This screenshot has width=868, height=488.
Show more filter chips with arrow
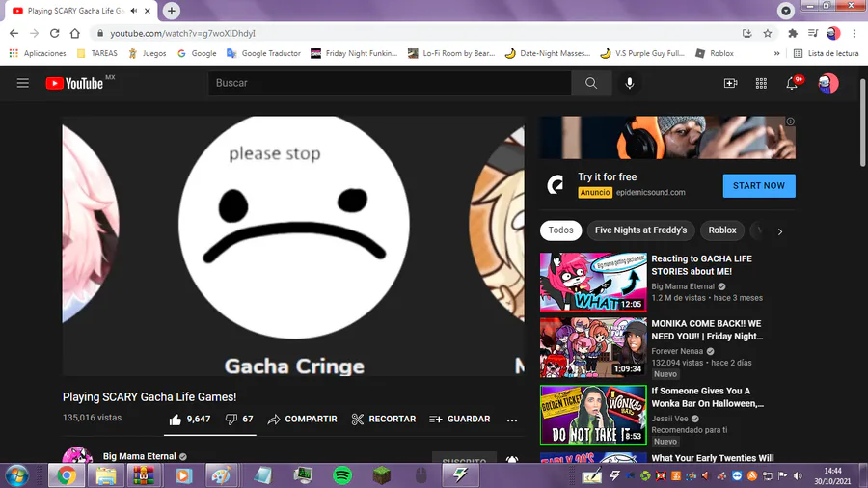[x=780, y=231]
